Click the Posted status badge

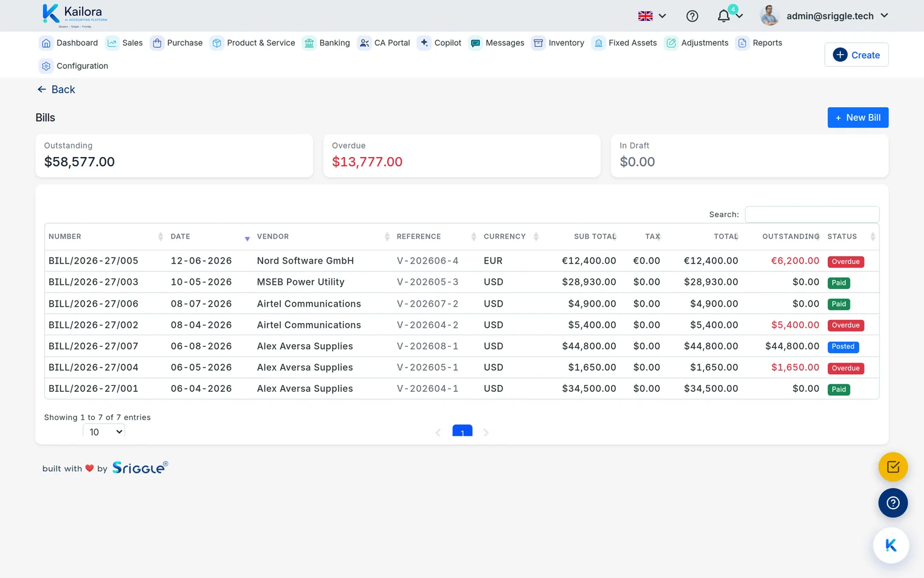843,347
